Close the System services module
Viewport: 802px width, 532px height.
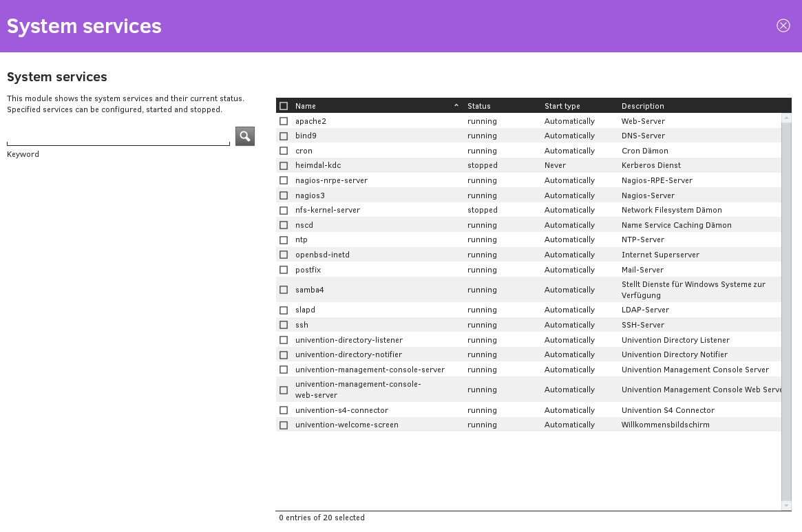pyautogui.click(x=783, y=25)
